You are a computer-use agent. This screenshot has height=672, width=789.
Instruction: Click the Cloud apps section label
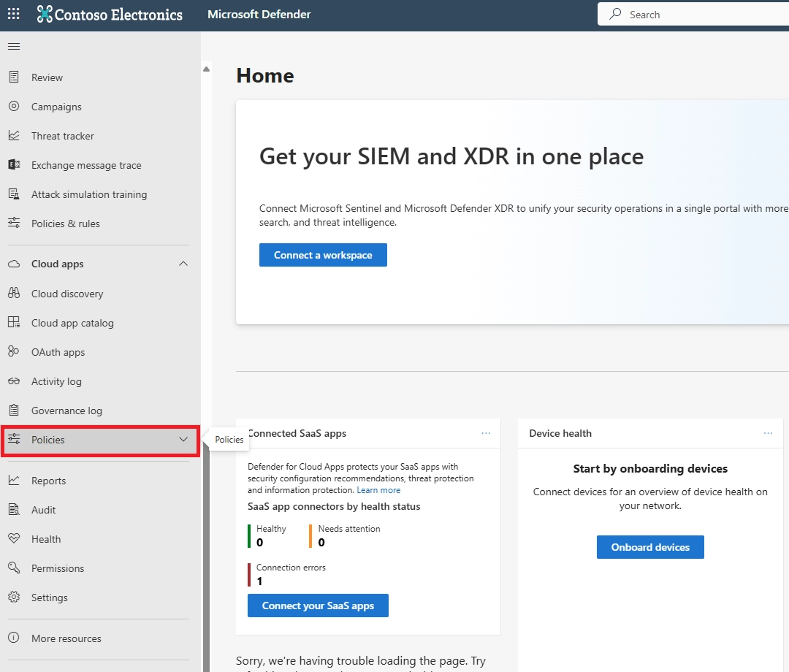tap(58, 264)
